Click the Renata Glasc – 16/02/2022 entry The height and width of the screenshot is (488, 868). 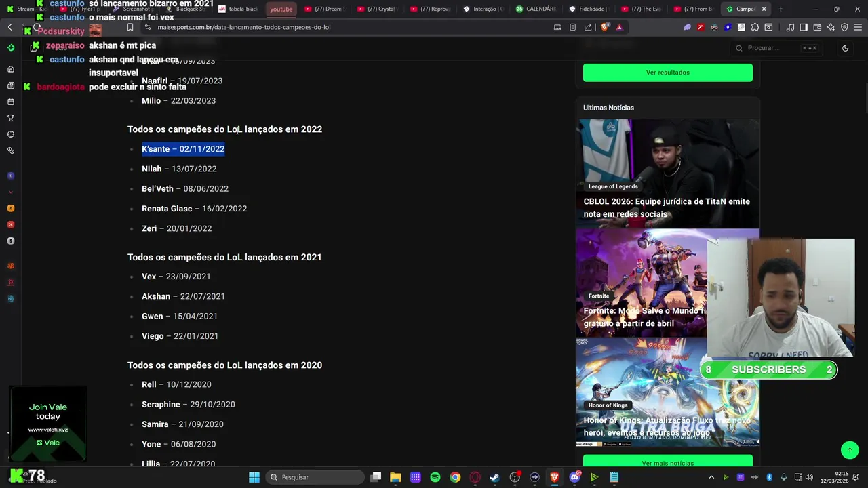pyautogui.click(x=194, y=209)
